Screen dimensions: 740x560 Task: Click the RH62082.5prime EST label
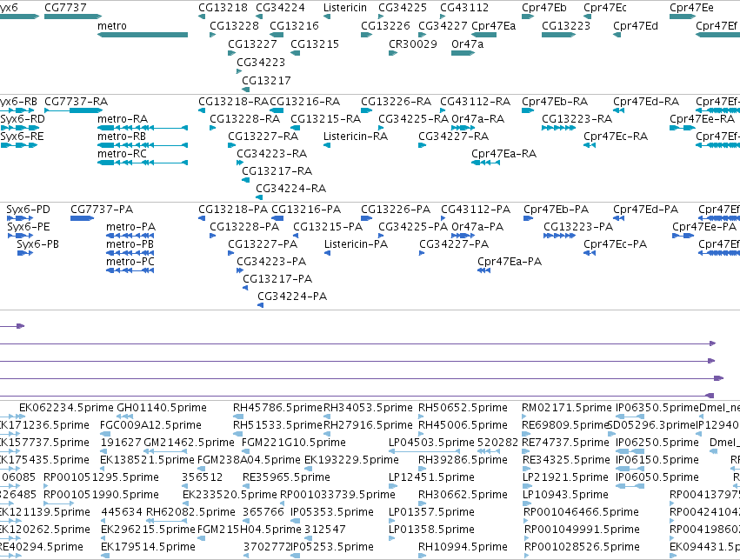tap(190, 512)
